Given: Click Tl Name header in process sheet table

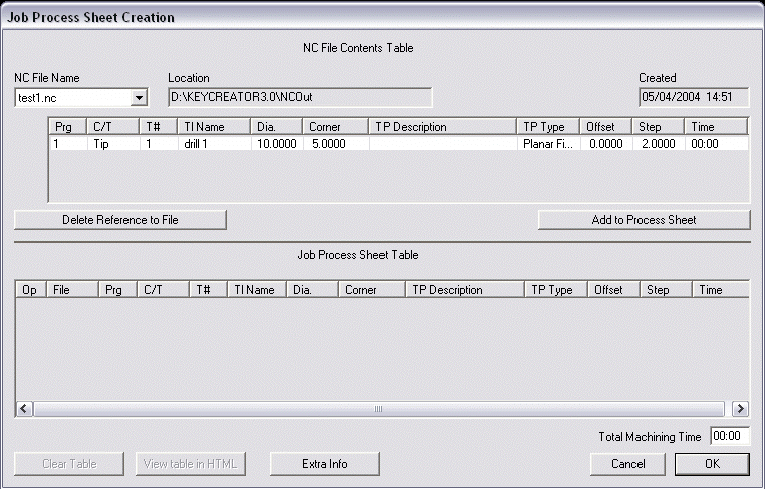Looking at the screenshot, I should tap(257, 290).
